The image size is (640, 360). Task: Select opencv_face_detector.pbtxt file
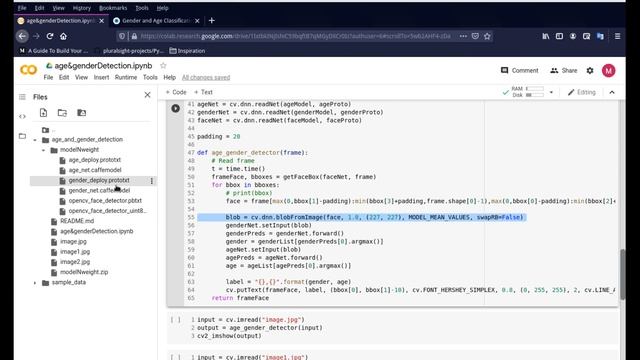coord(105,201)
